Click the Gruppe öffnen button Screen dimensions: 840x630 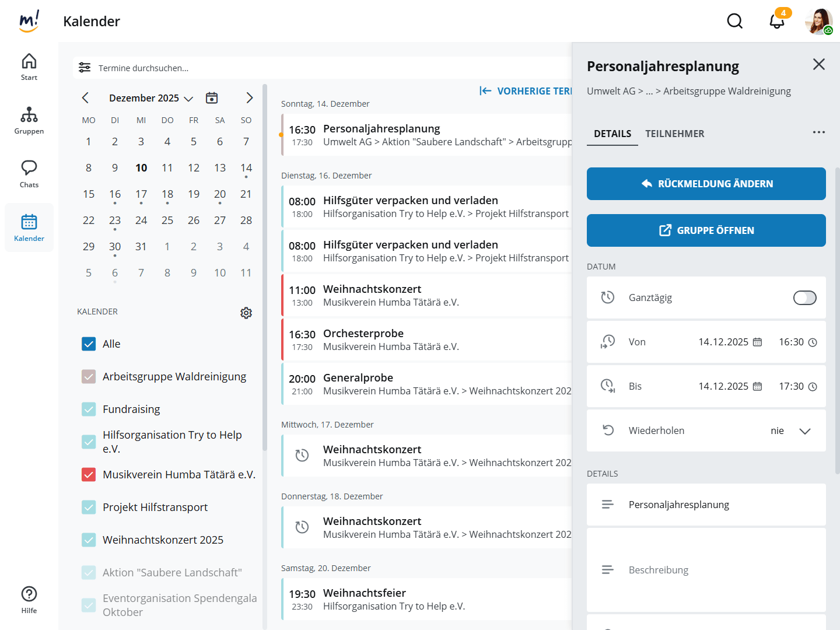706,230
